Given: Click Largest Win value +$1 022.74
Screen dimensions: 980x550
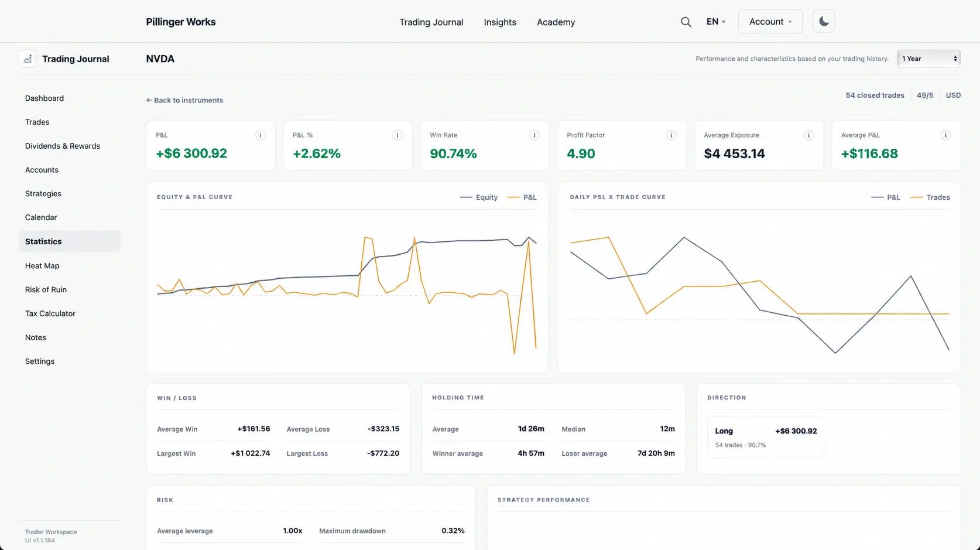Looking at the screenshot, I should pyautogui.click(x=251, y=453).
